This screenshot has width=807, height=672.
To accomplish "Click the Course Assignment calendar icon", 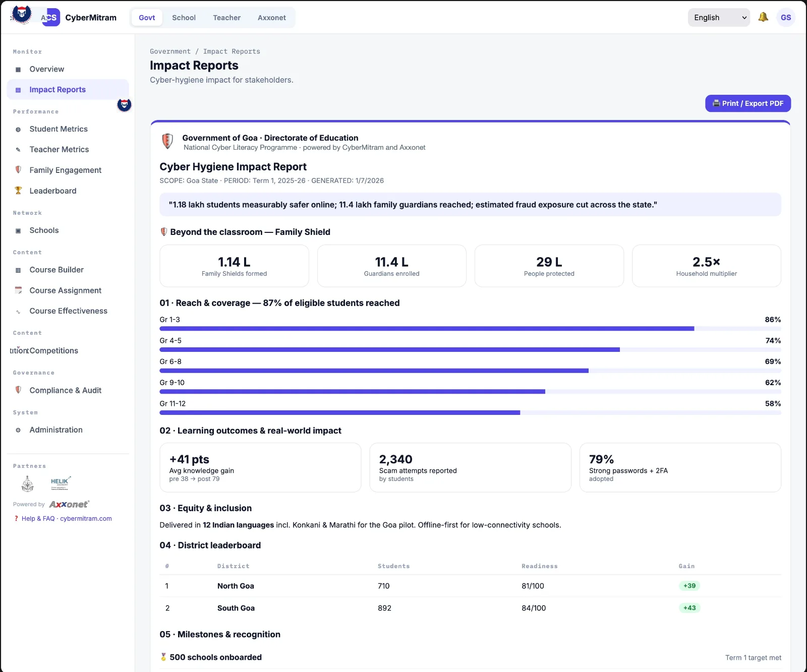I will [x=18, y=290].
